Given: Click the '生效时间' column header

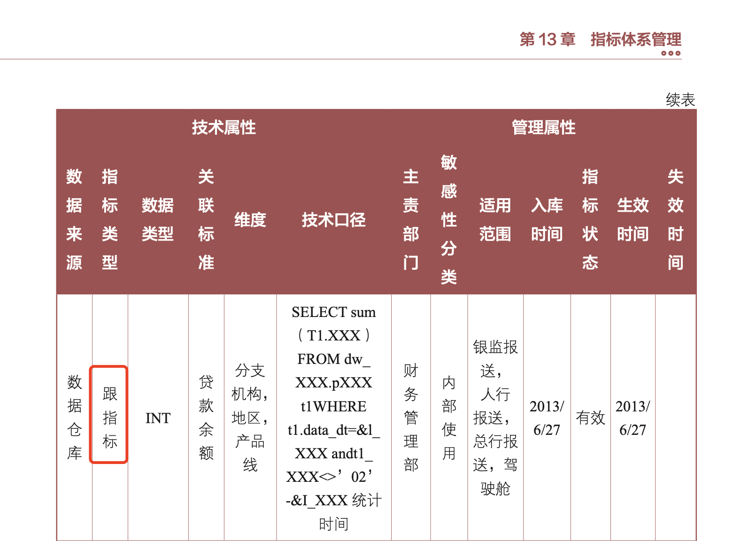Looking at the screenshot, I should click(x=633, y=219).
